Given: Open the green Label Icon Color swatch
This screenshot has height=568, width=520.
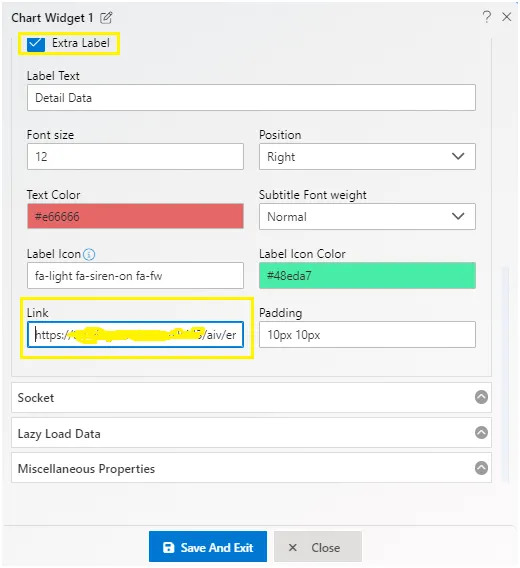Looking at the screenshot, I should pyautogui.click(x=367, y=276).
